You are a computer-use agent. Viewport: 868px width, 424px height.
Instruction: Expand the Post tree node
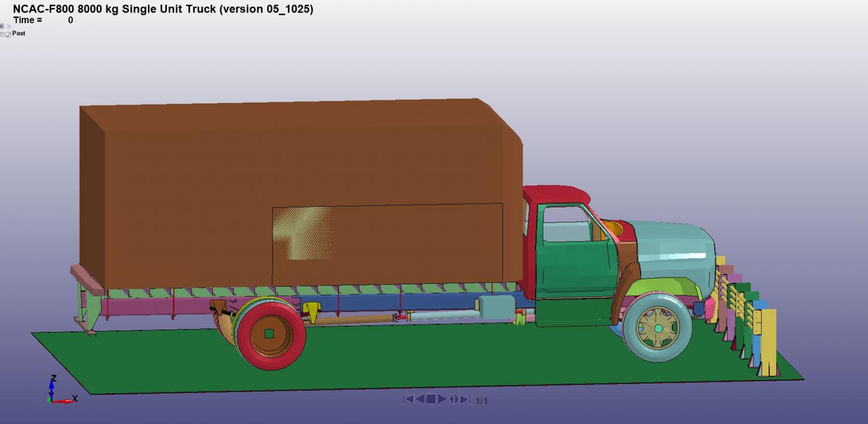(2, 34)
